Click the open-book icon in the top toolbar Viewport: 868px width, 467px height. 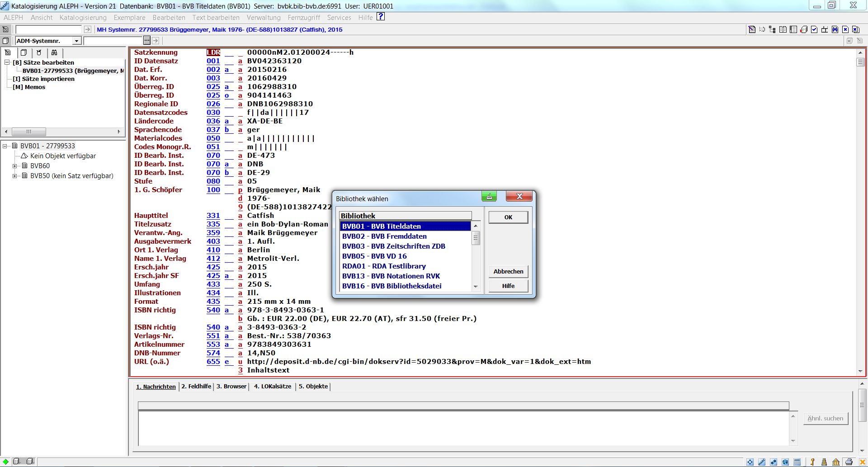click(783, 29)
